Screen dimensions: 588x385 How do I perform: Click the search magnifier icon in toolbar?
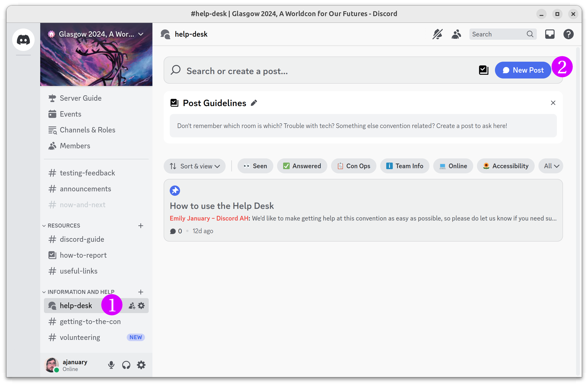(530, 34)
